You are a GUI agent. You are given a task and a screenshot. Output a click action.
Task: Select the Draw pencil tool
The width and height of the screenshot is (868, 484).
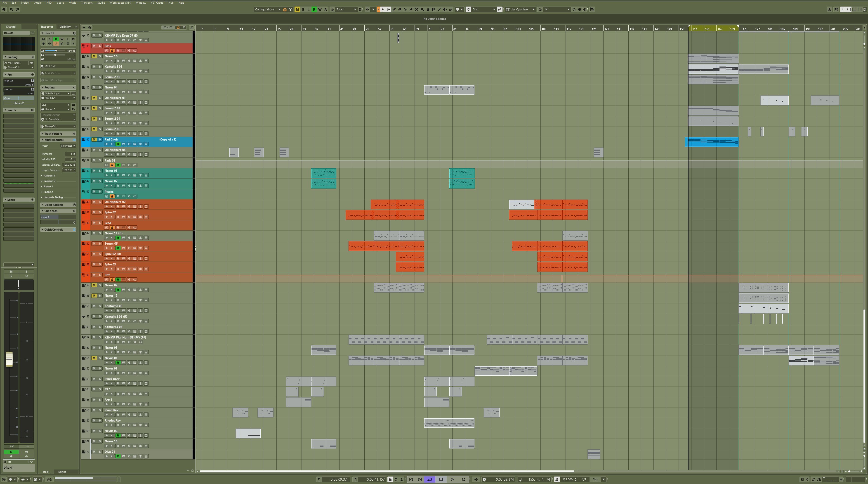coord(394,10)
